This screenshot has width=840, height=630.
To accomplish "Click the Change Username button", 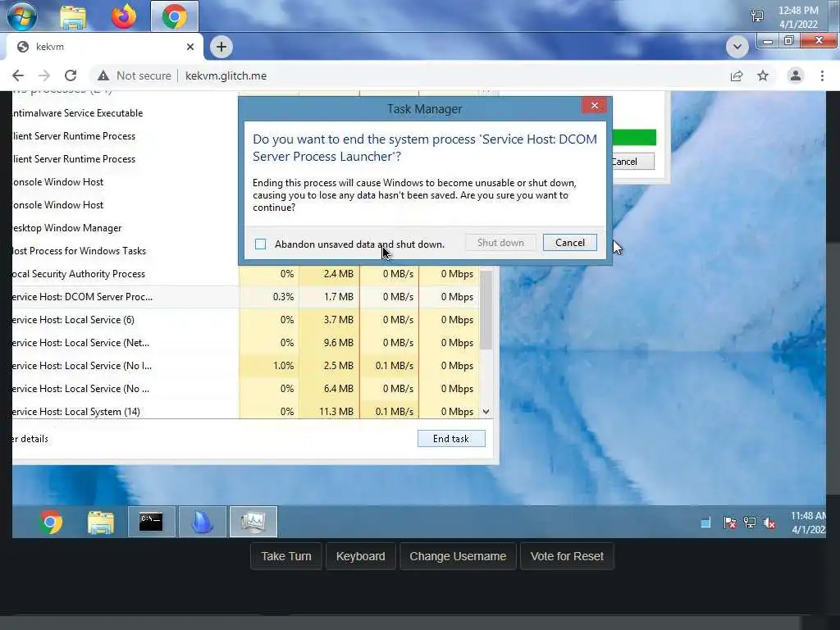I will (458, 556).
